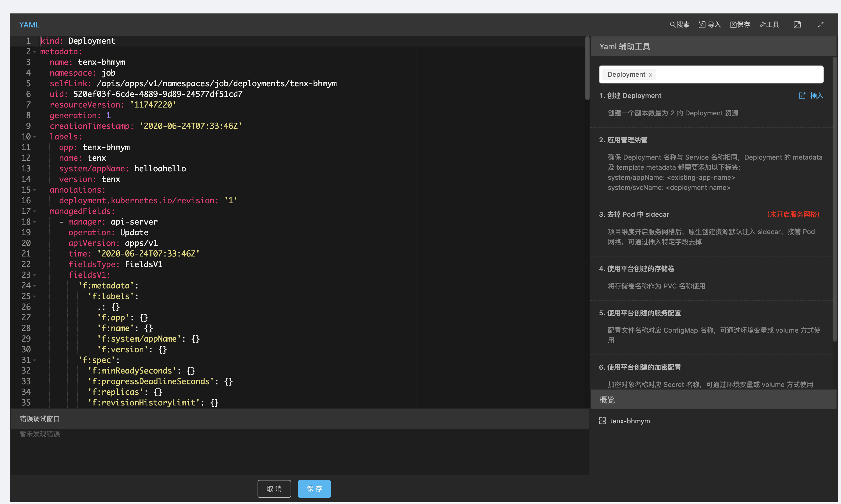Click the uid value 520ef03f-6cde-4889-9d89-24577df51cd7

pos(158,94)
